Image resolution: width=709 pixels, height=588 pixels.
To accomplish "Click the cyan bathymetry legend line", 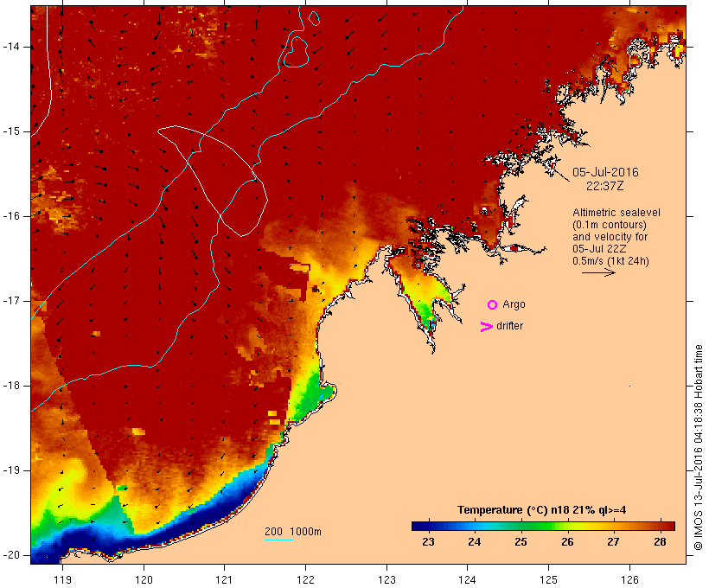I will pyautogui.click(x=279, y=540).
